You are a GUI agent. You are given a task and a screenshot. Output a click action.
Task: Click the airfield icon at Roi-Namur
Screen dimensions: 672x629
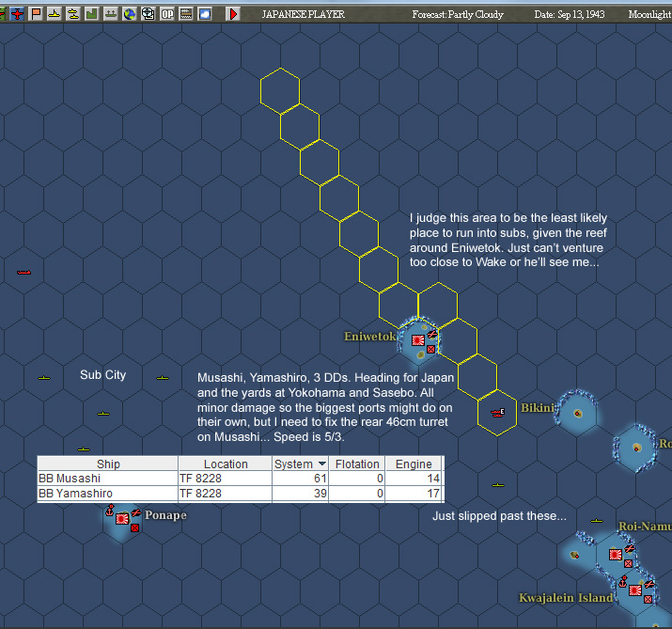629,549
